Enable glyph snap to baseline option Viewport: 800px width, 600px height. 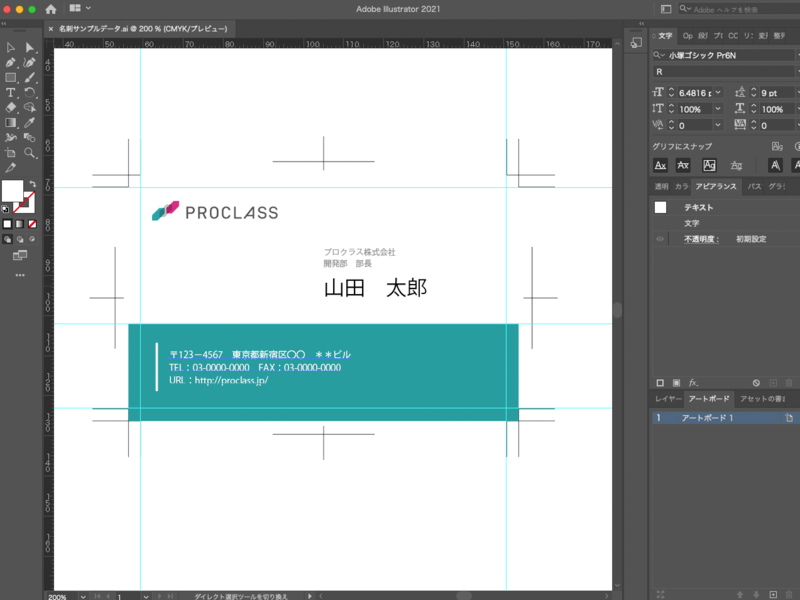(x=660, y=165)
